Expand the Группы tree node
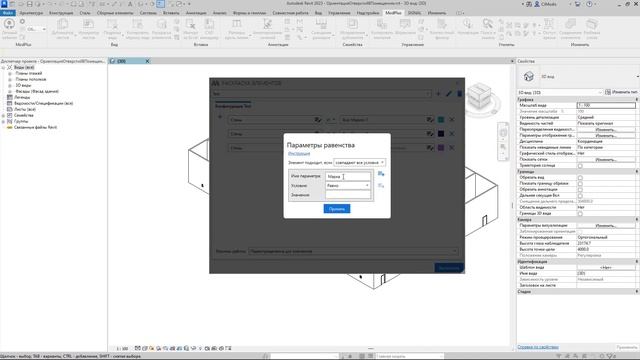 [x=4, y=122]
